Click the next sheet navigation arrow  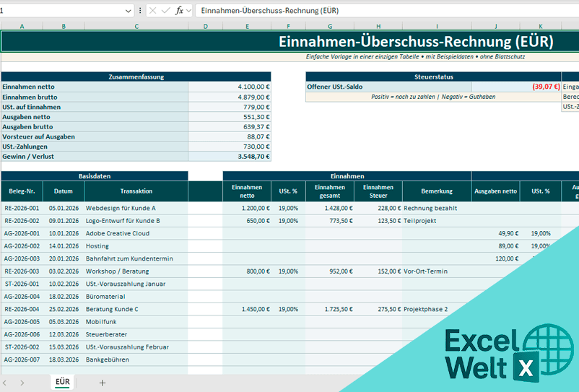tap(22, 383)
